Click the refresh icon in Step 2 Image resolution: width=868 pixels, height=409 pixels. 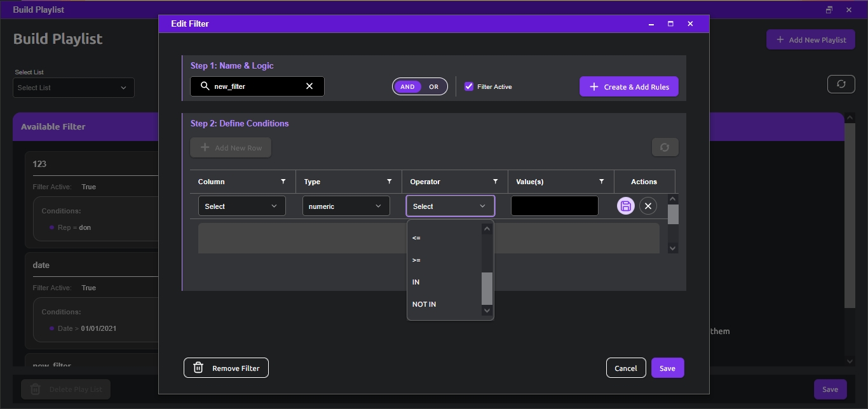tap(665, 147)
